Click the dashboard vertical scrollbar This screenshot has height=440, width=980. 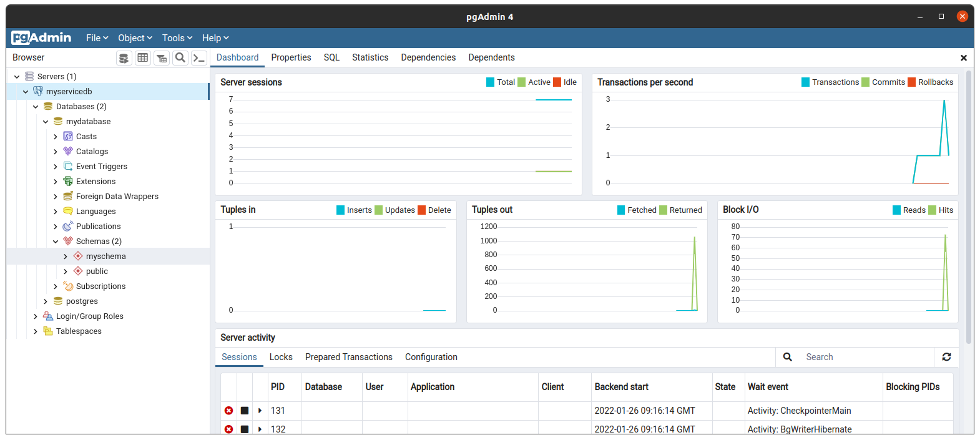[x=969, y=207]
